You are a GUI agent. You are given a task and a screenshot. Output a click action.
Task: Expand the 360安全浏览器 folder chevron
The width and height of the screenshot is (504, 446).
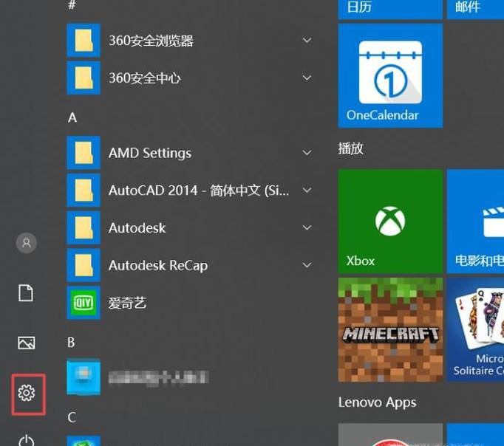point(307,41)
